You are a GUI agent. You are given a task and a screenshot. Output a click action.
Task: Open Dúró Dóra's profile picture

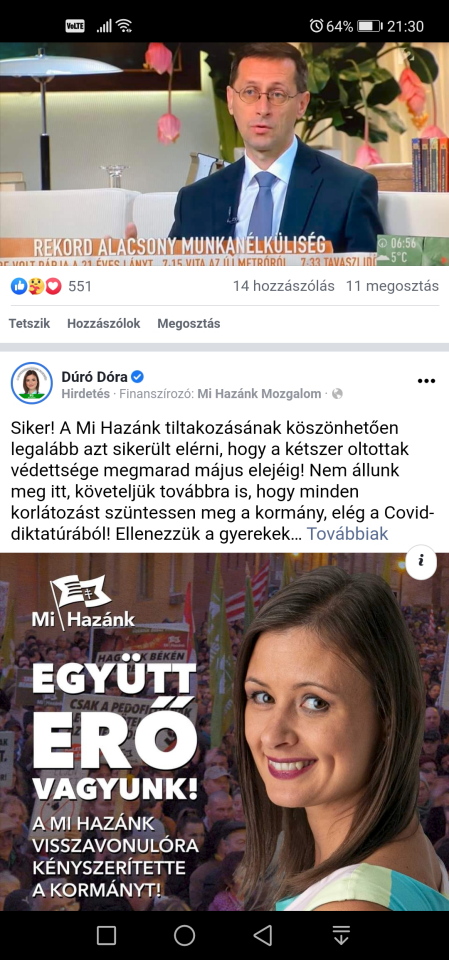tap(32, 383)
